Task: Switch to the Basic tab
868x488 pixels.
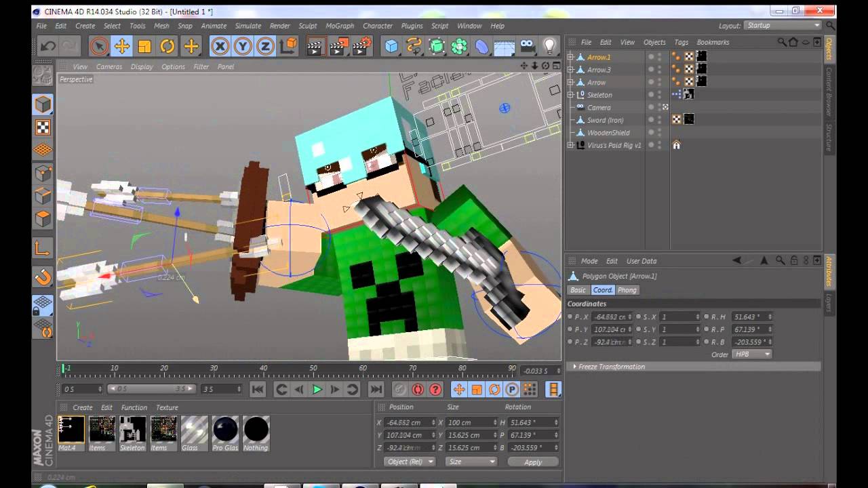Action: point(578,290)
